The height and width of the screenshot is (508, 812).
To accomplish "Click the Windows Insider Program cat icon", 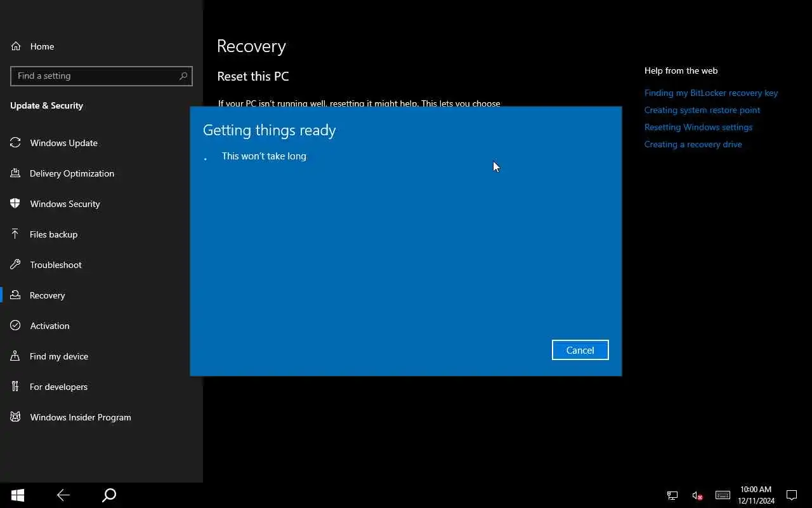I will click(x=15, y=417).
